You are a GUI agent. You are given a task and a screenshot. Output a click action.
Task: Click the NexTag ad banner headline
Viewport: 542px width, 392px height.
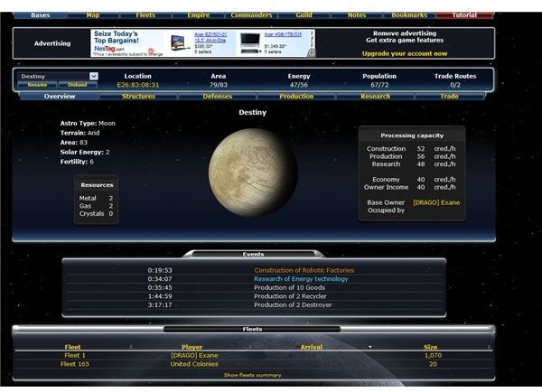[117, 37]
